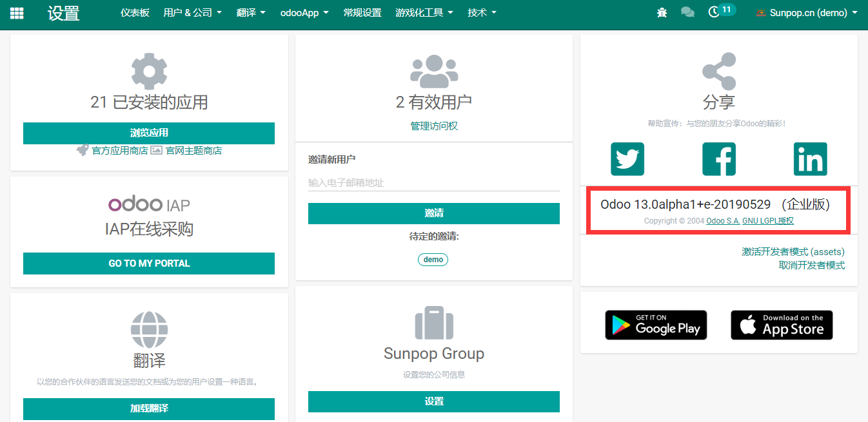Open the Sunpop.cn (demo) user dropdown
The image size is (868, 422).
pos(807,12)
